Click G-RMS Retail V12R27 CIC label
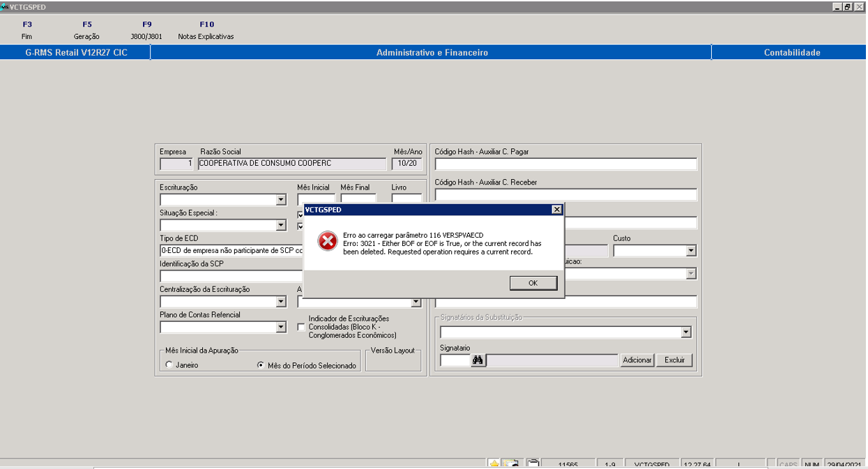Screen dimensions: 868x469 [76, 53]
